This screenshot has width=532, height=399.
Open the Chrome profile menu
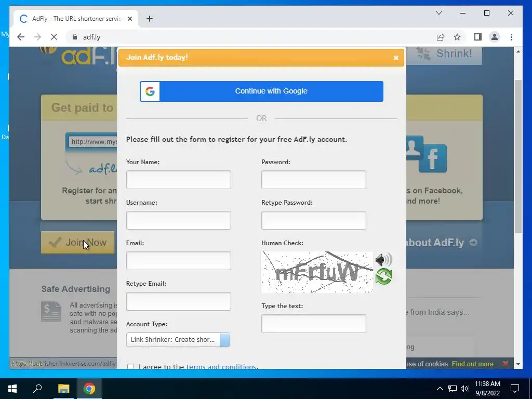click(495, 37)
